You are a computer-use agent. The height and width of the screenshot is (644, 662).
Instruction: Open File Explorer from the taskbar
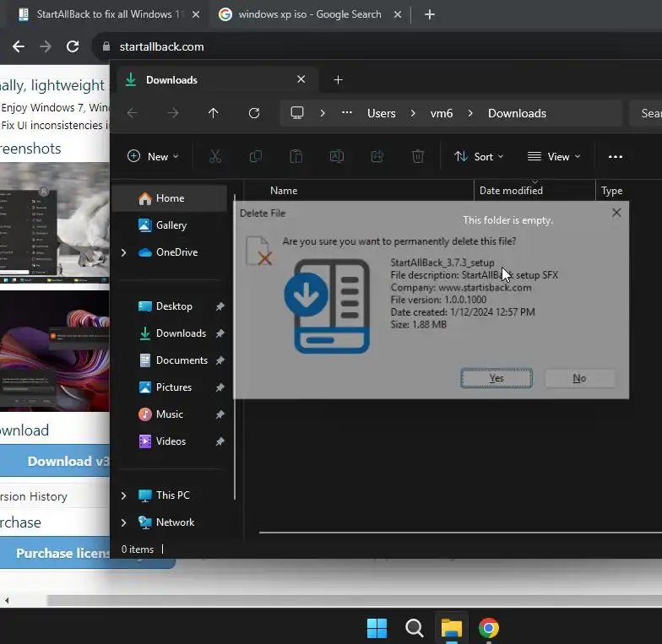tap(451, 628)
